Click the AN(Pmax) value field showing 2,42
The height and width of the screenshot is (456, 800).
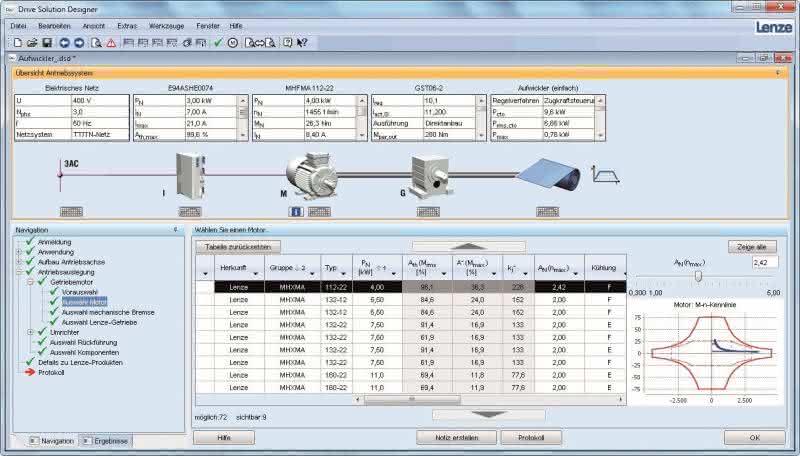765,262
